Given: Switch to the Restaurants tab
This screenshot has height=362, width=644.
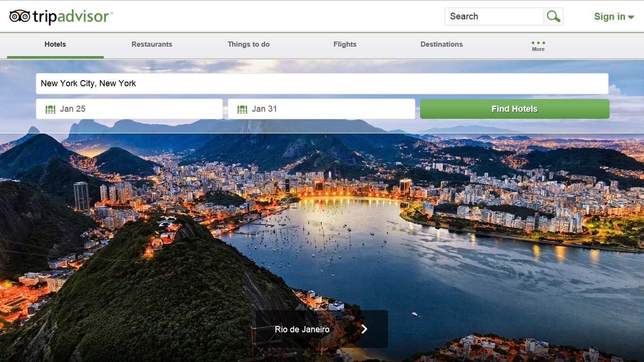Looking at the screenshot, I should point(152,44).
